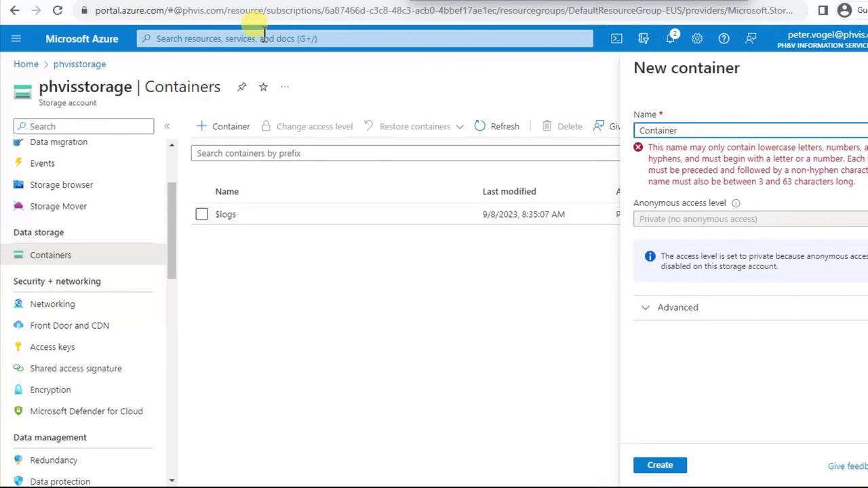This screenshot has height=488, width=868.
Task: Select the $logs container checkbox
Action: [201, 214]
